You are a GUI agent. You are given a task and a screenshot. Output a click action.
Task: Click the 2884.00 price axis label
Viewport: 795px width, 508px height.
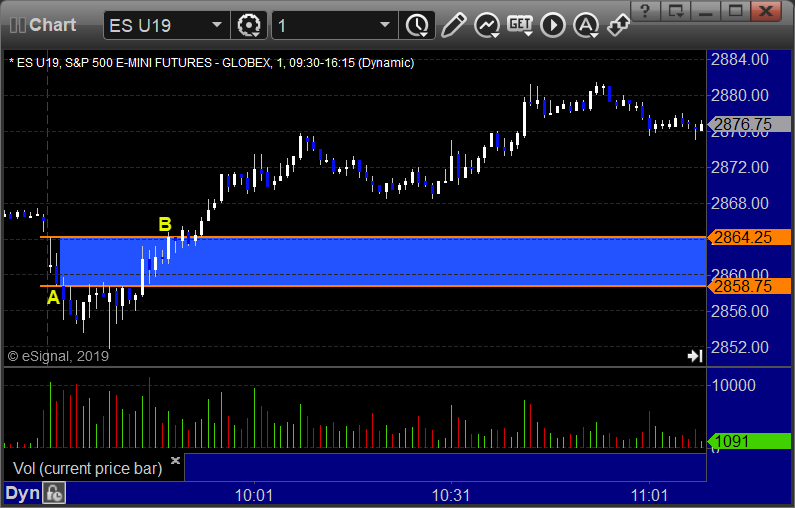pyautogui.click(x=740, y=59)
